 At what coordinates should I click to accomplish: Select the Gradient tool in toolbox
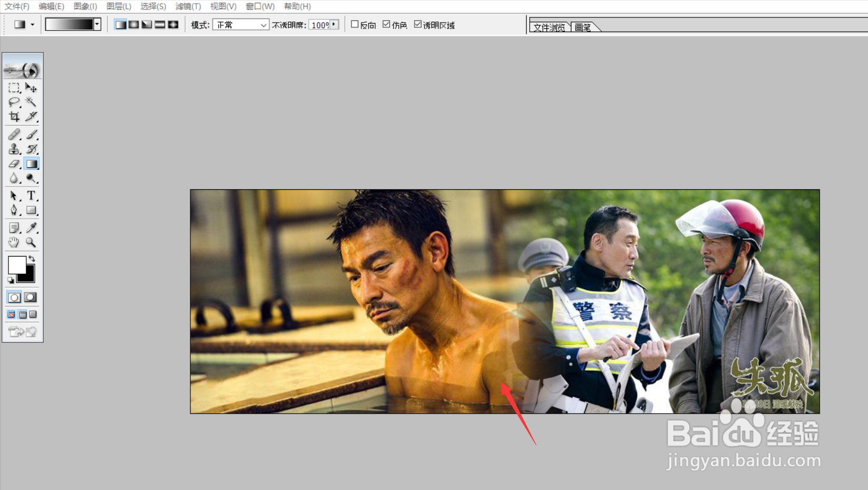(31, 164)
